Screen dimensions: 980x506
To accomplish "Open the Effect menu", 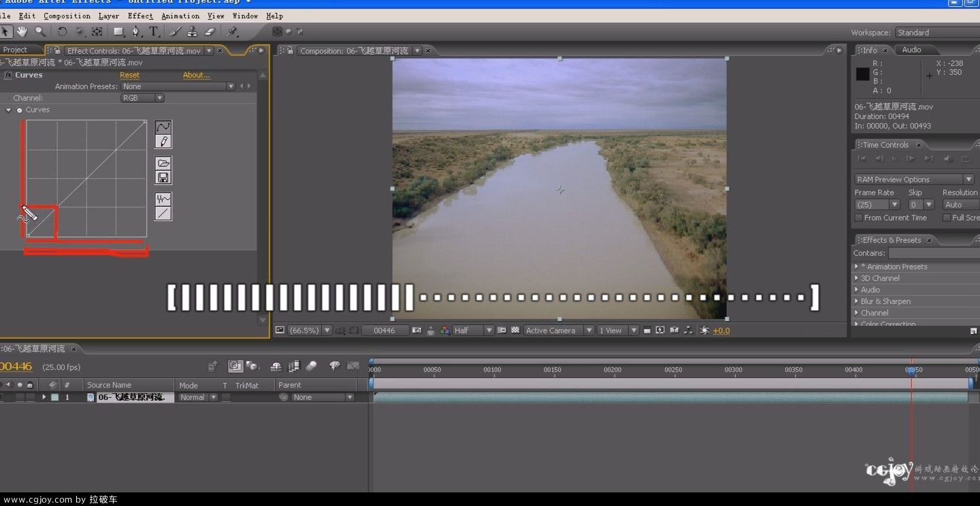I will (140, 16).
